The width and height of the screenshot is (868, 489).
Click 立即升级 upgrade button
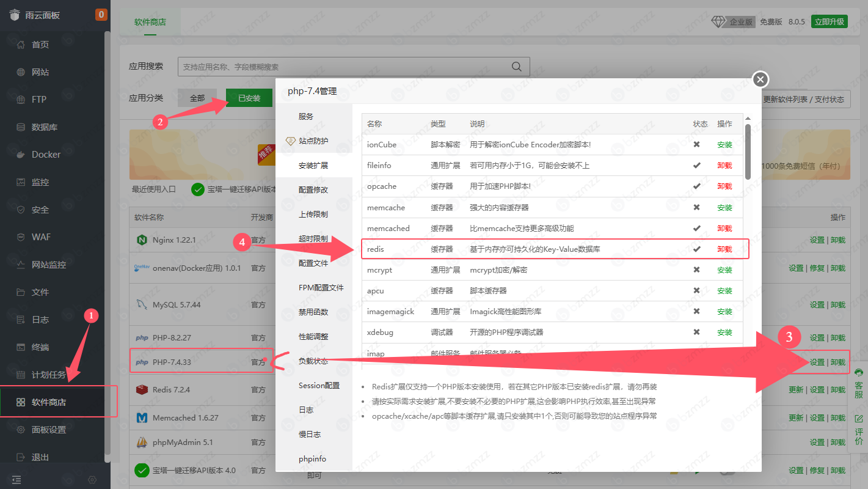(829, 21)
